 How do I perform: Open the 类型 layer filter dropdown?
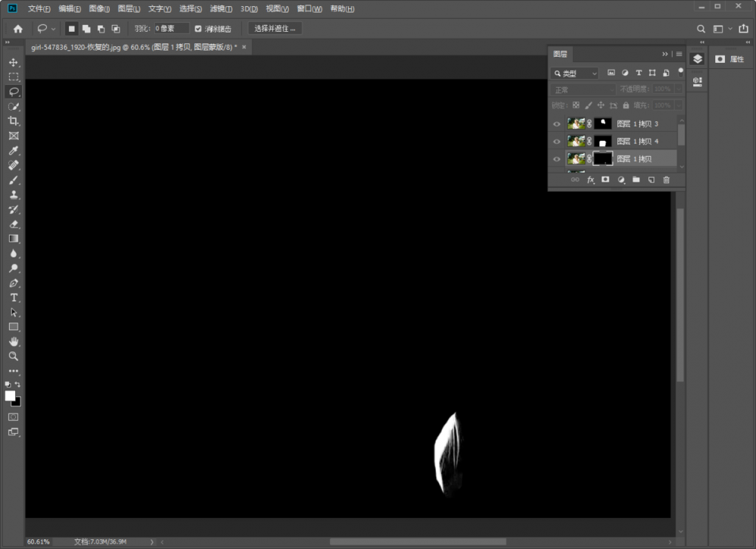[575, 73]
